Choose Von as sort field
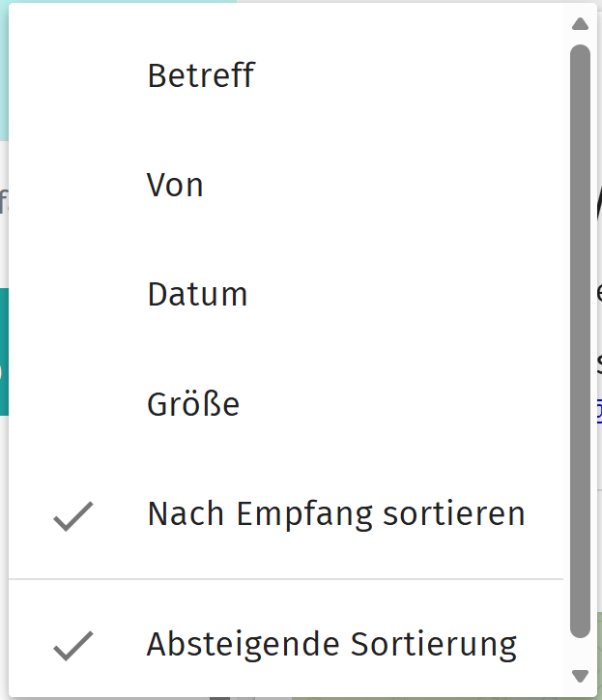Screen dimensions: 602x700 (x=175, y=185)
